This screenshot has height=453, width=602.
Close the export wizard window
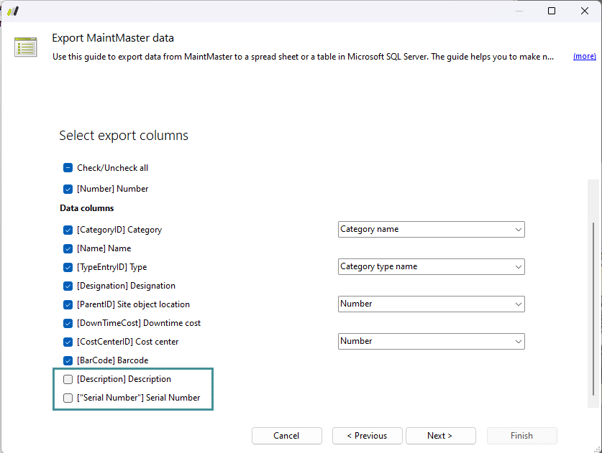click(x=584, y=11)
